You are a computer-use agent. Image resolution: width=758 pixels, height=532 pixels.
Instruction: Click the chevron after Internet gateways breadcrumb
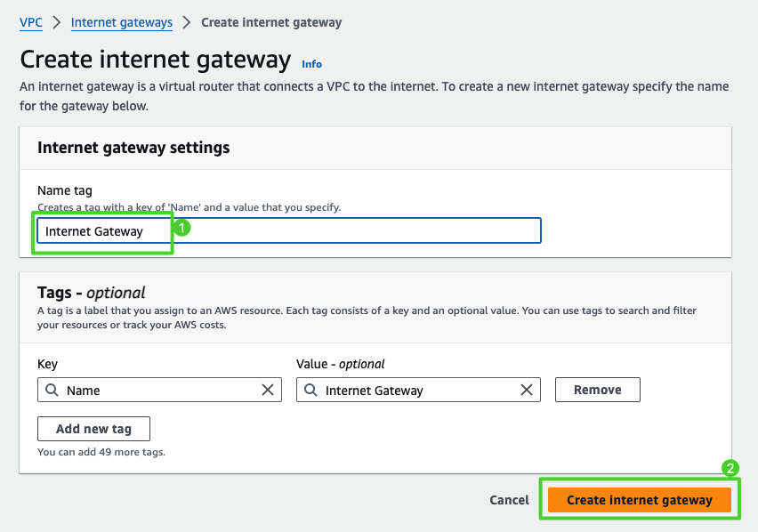[x=187, y=22]
